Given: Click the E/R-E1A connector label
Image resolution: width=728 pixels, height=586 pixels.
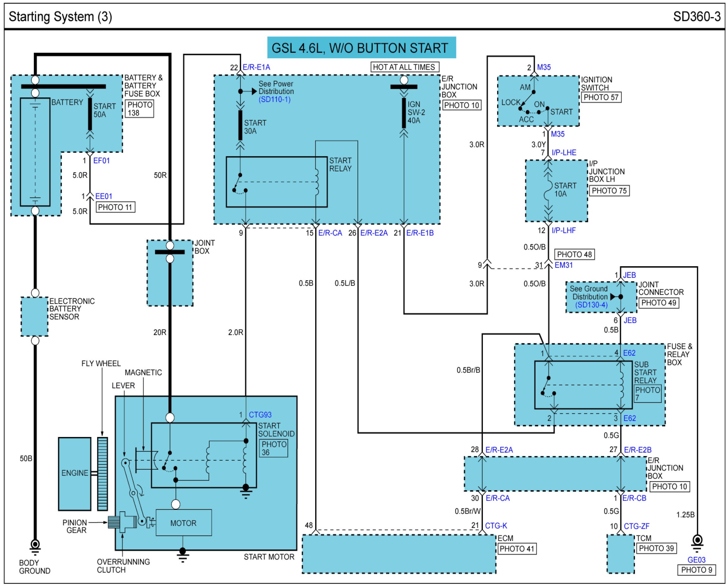Looking at the screenshot, I should [x=256, y=67].
